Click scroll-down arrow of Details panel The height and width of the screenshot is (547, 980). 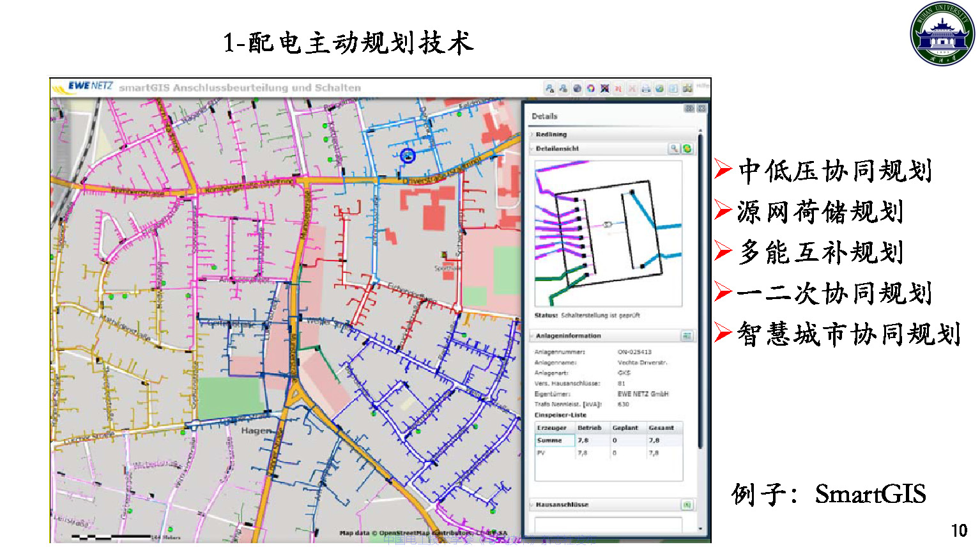[x=701, y=529]
